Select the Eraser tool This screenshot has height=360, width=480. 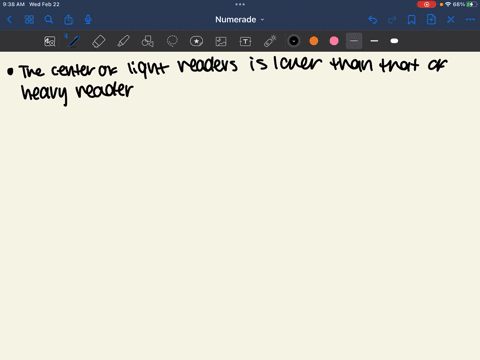(99, 41)
